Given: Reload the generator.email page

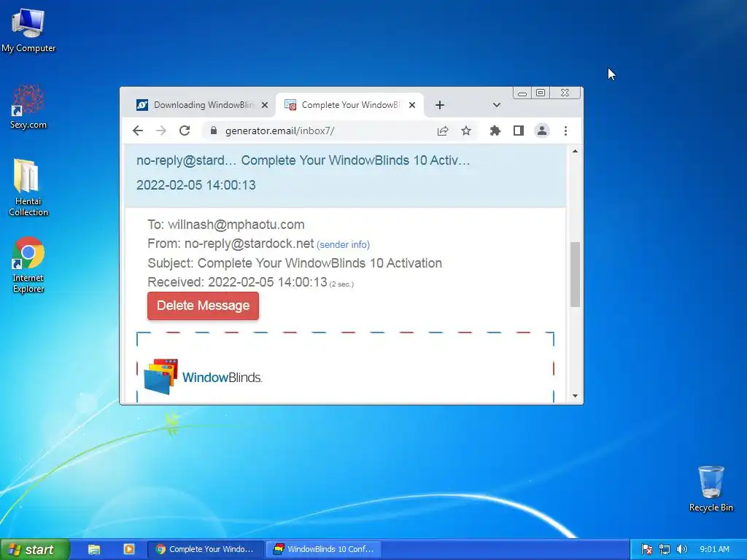Looking at the screenshot, I should [185, 131].
